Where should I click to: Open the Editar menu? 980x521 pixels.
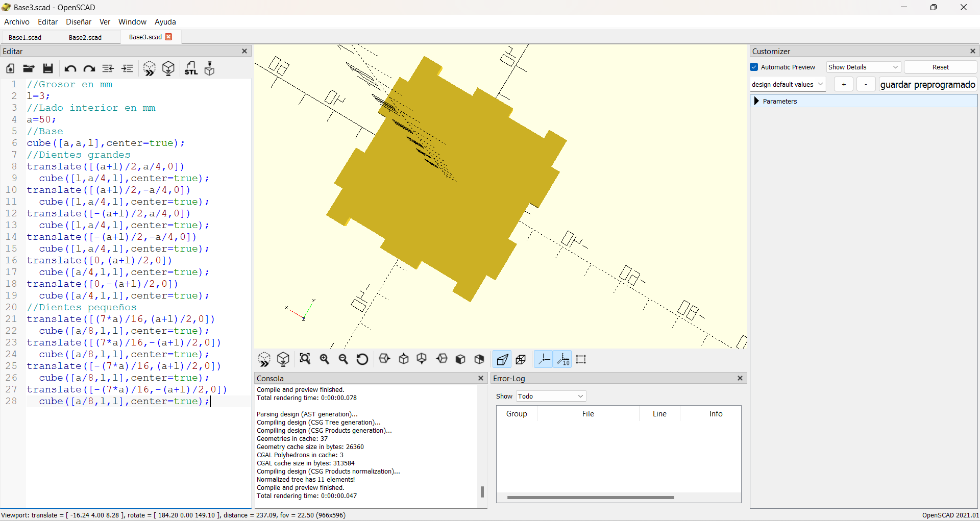[x=47, y=22]
